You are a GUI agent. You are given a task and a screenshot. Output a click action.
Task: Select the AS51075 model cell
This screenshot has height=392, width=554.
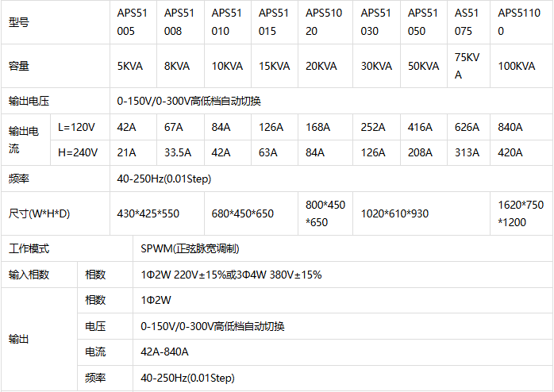[467, 22]
